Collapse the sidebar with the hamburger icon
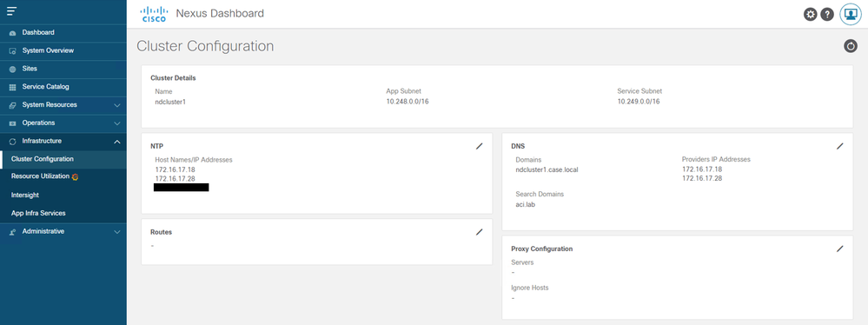This screenshot has width=868, height=325. pyautogui.click(x=11, y=11)
